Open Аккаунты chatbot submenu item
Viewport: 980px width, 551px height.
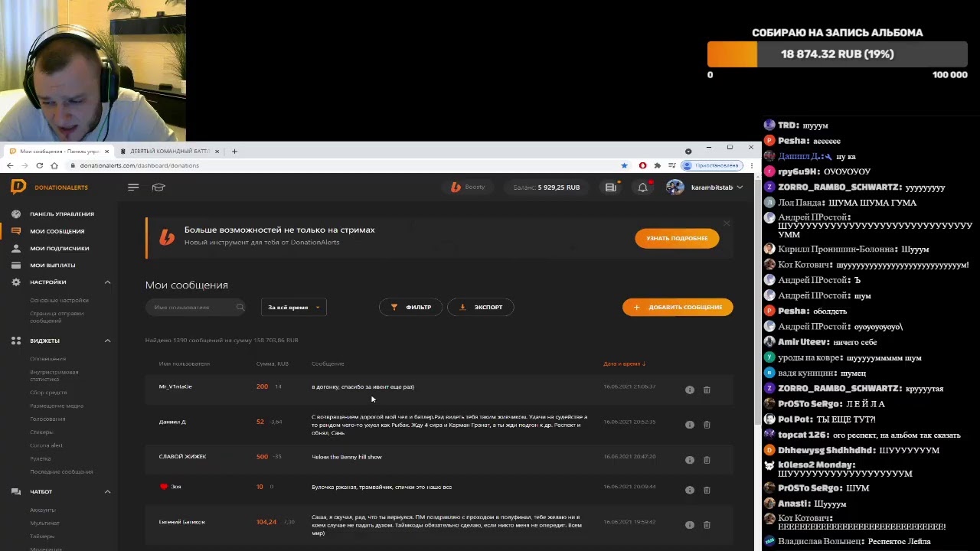point(43,510)
